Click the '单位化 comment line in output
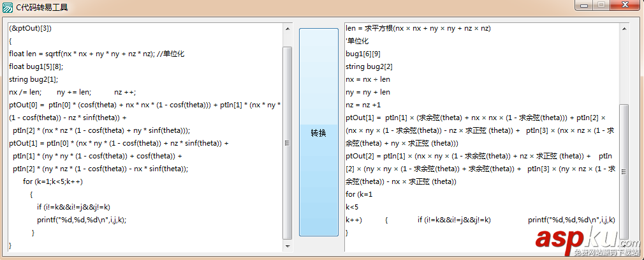 (x=357, y=41)
